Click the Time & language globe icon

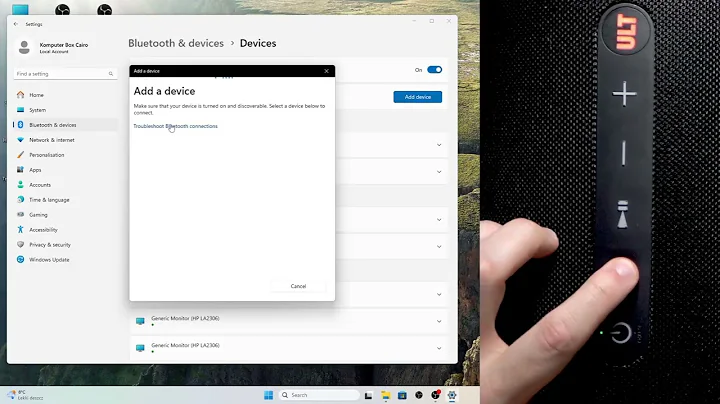click(20, 200)
